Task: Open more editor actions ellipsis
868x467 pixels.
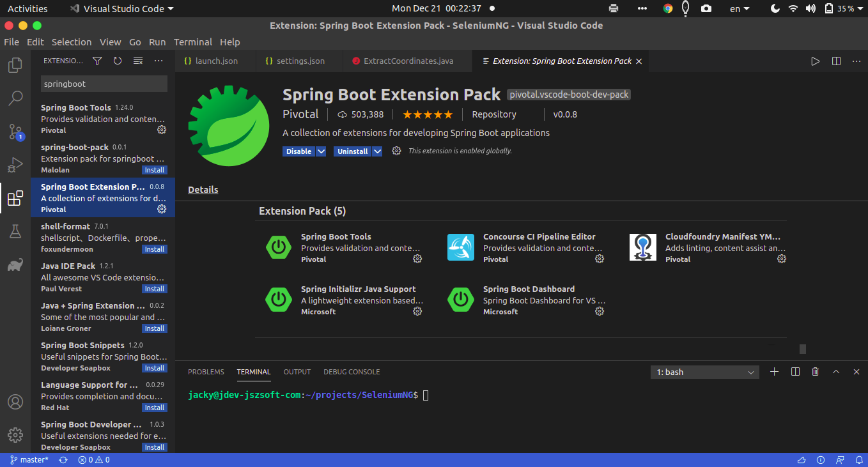Action: [856, 61]
